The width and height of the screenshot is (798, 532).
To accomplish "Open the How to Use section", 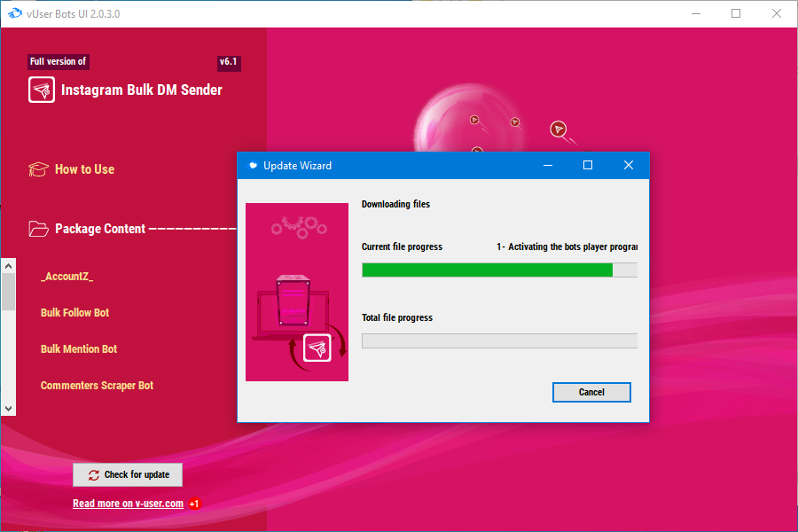I will coord(84,169).
